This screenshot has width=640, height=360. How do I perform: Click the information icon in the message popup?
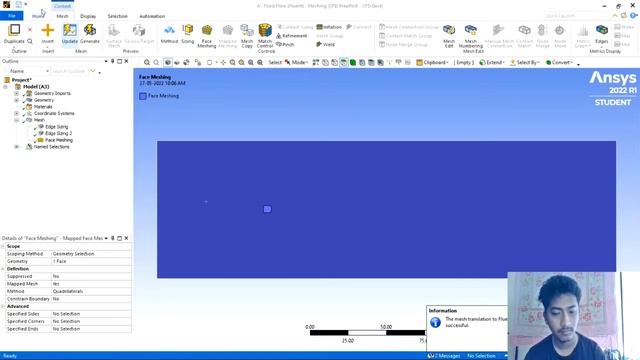coord(435,322)
